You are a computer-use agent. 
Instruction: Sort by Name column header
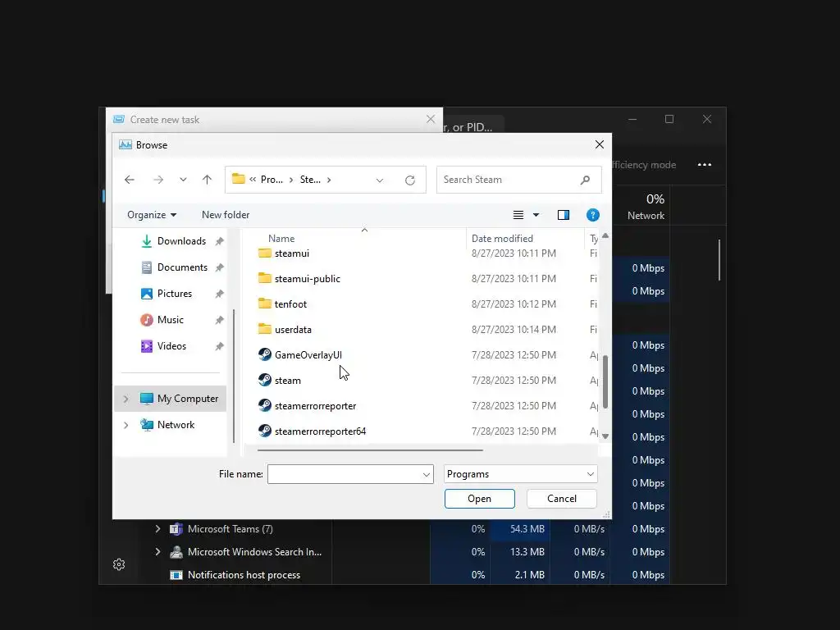coord(281,239)
